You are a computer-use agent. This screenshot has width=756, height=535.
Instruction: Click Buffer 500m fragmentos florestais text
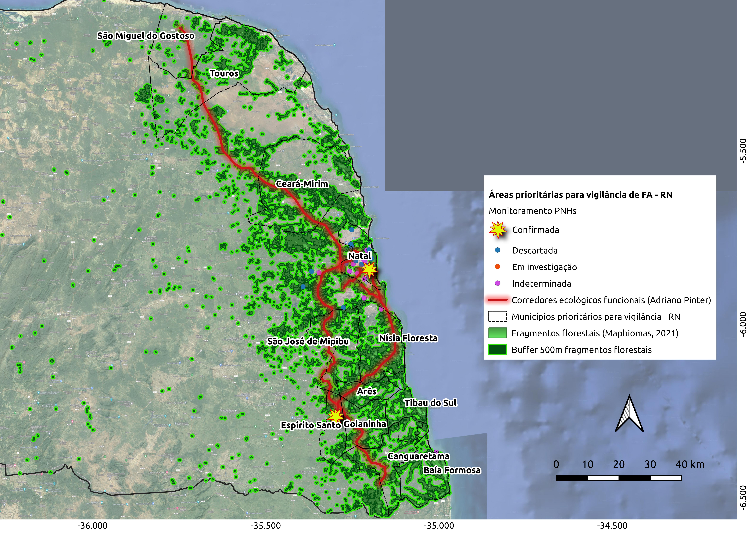coord(582,350)
